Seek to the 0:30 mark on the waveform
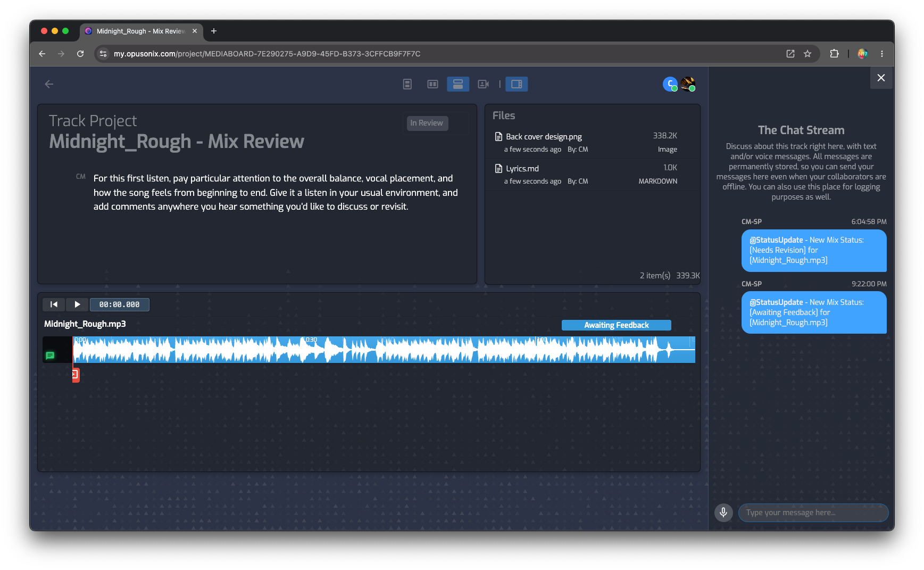924x570 pixels. coord(304,350)
